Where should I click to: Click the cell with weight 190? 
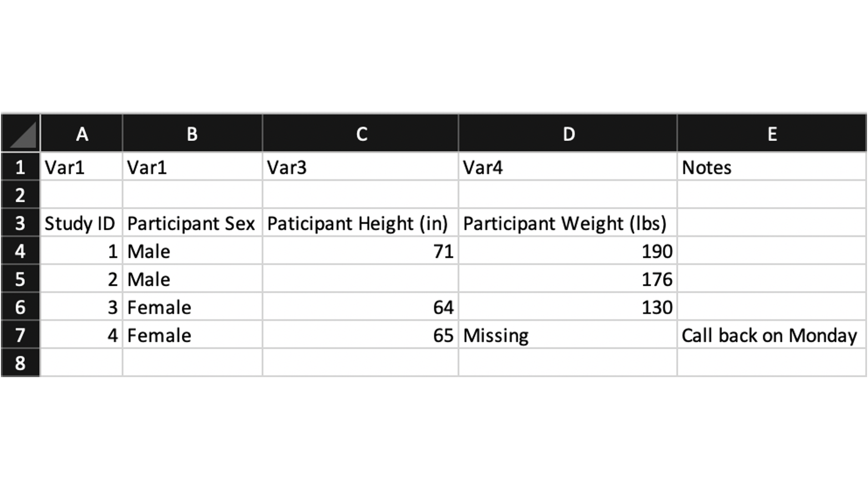(x=568, y=251)
